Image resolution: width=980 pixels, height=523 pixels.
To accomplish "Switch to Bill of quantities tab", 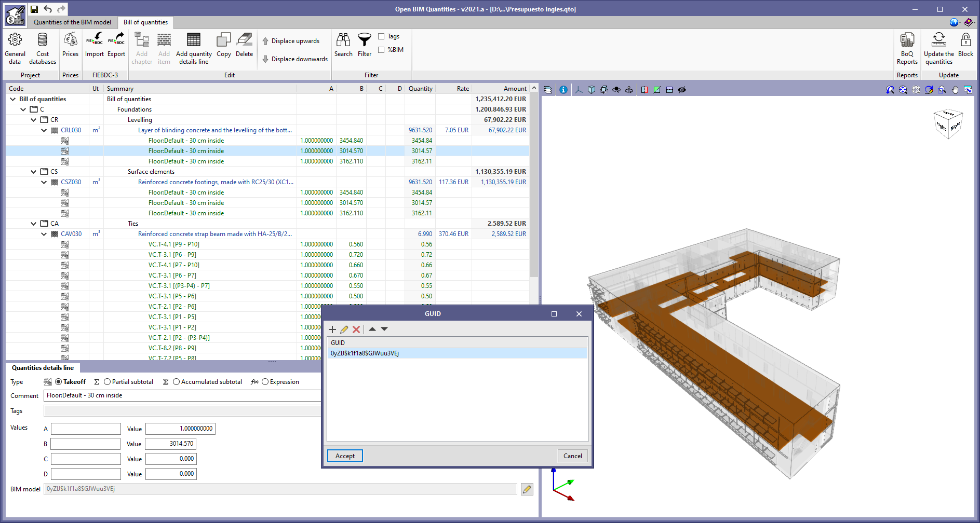I will (x=145, y=22).
